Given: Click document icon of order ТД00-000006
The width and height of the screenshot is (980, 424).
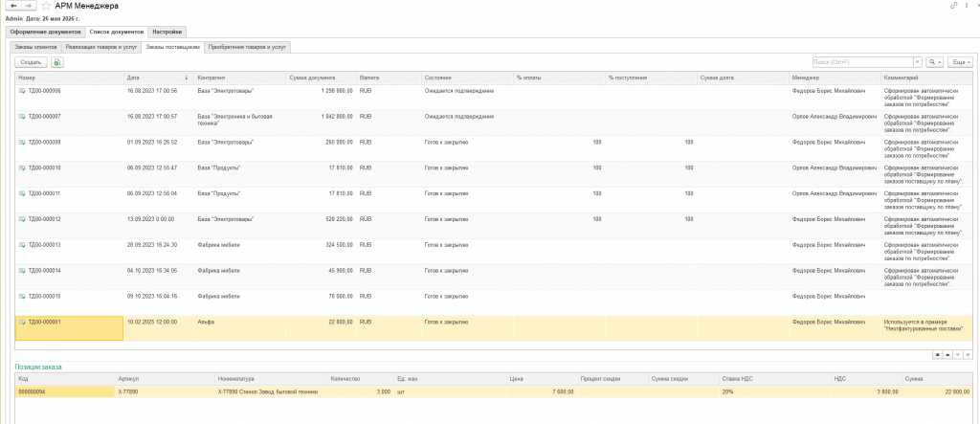Looking at the screenshot, I should [22, 91].
